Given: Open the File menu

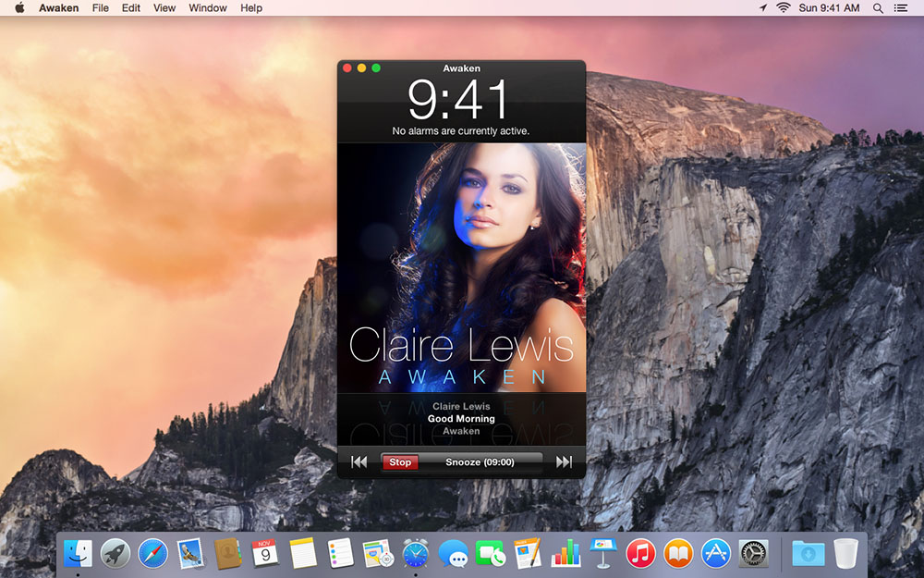Looking at the screenshot, I should (x=100, y=7).
